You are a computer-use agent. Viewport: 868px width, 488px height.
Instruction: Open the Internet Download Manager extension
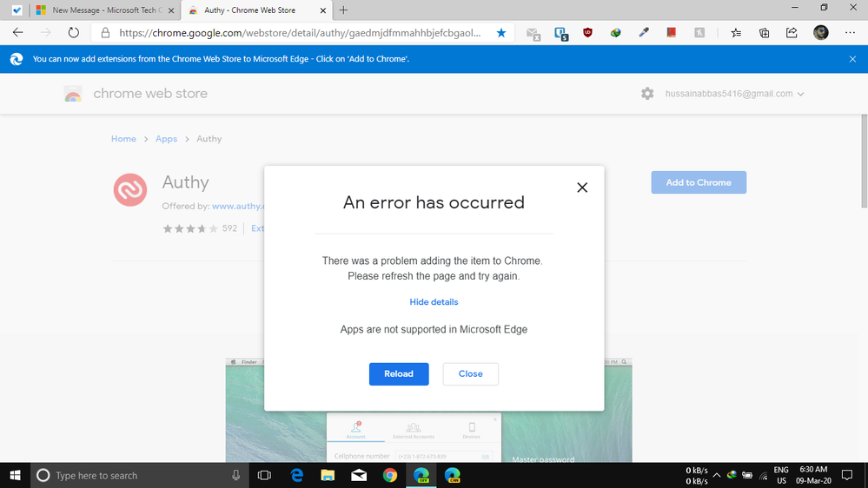click(615, 33)
